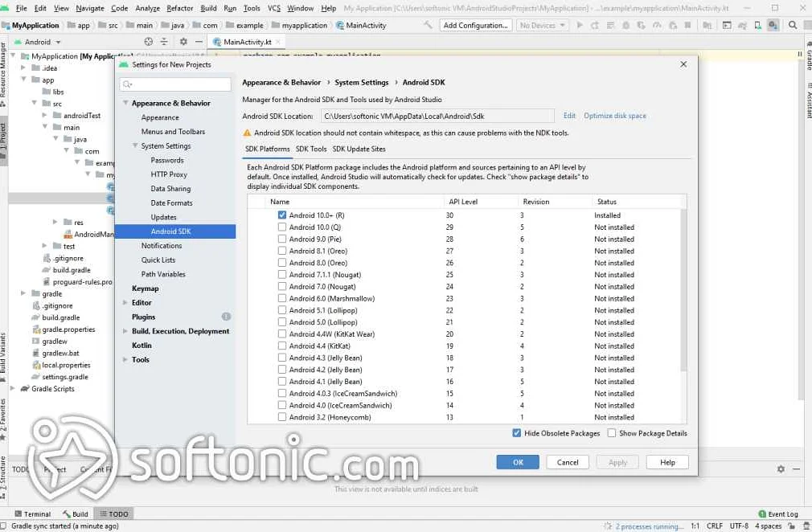Viewport: 812px width, 532px height.
Task: Click the Debug bug icon in toolbar
Action: click(x=625, y=25)
